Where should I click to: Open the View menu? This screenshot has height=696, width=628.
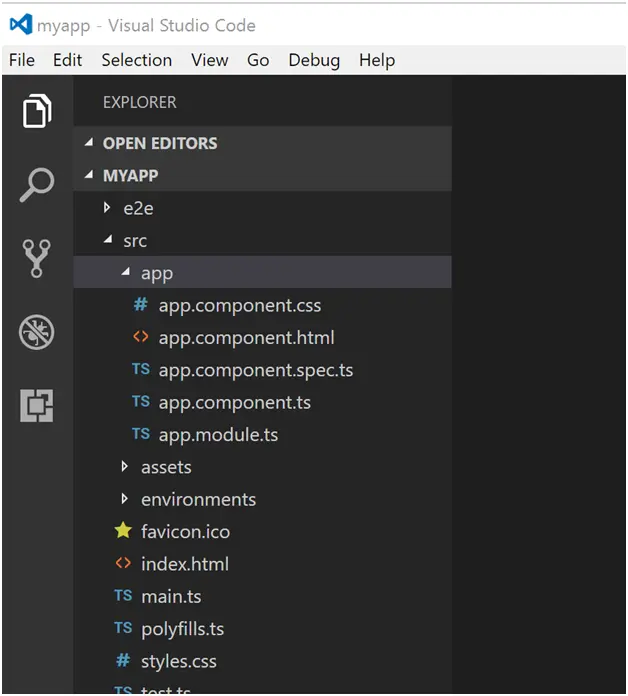(x=210, y=60)
